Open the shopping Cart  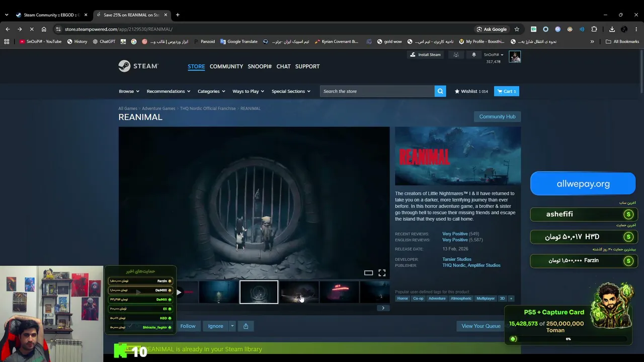[x=507, y=91]
